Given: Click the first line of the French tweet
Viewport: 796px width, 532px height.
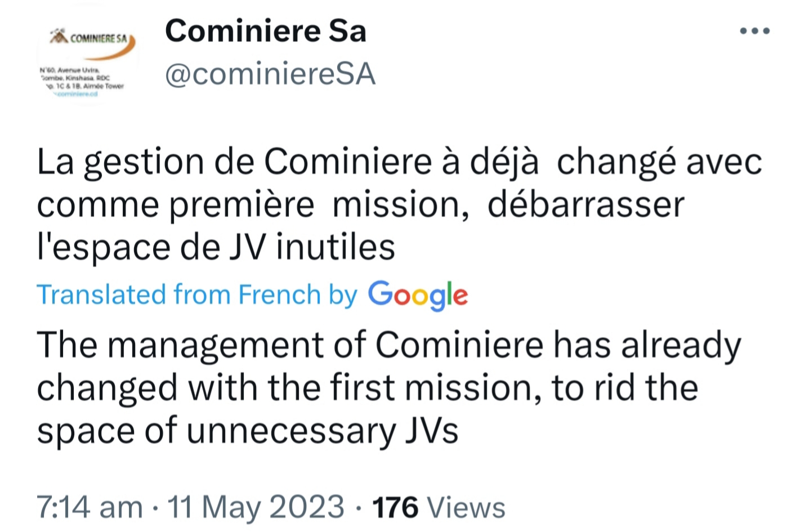Looking at the screenshot, I should click(399, 162).
